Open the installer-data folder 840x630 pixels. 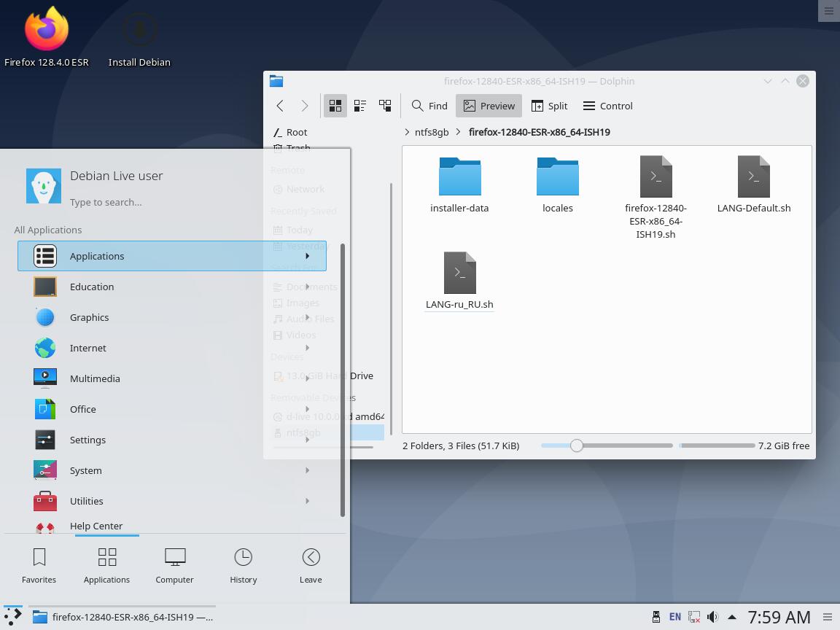click(459, 184)
